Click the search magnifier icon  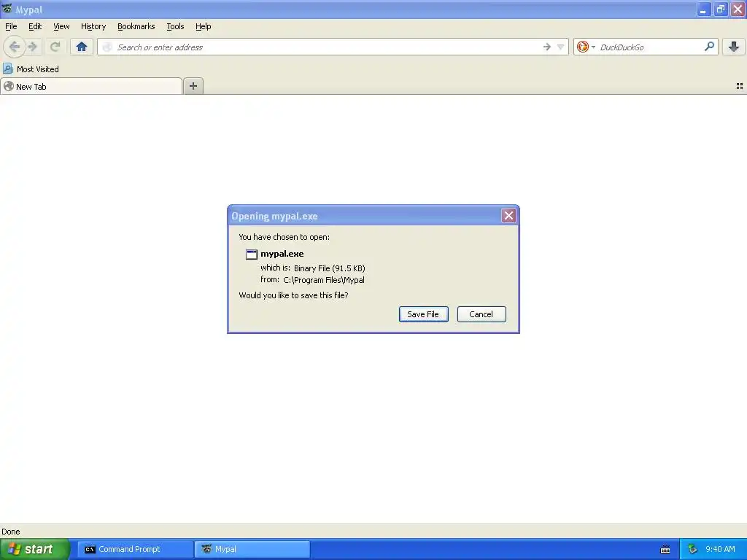pyautogui.click(x=709, y=47)
